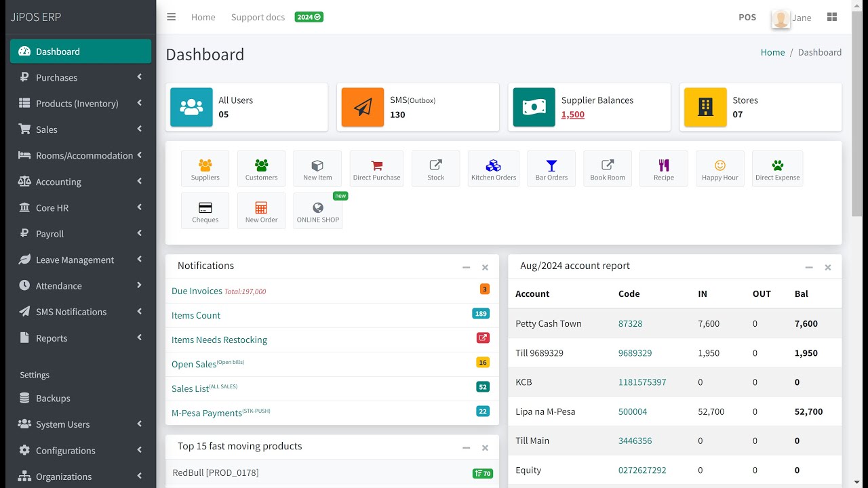Screen dimensions: 868x488
Task: Close the Aug/2024 account report panel
Action: pos(828,268)
